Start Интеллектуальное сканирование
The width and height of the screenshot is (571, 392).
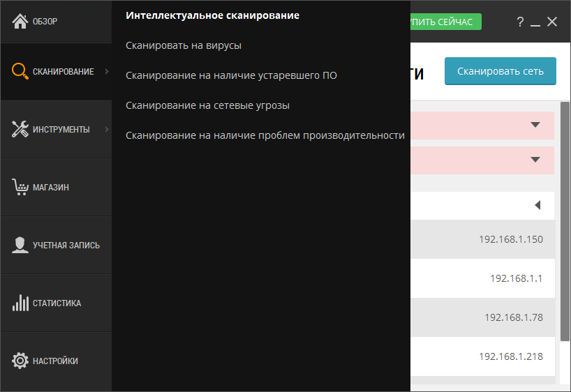212,15
